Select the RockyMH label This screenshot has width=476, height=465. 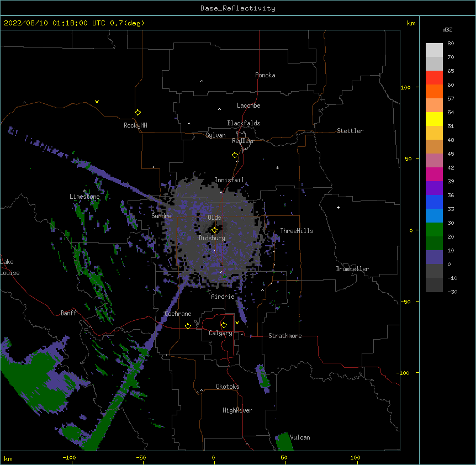[x=135, y=125]
